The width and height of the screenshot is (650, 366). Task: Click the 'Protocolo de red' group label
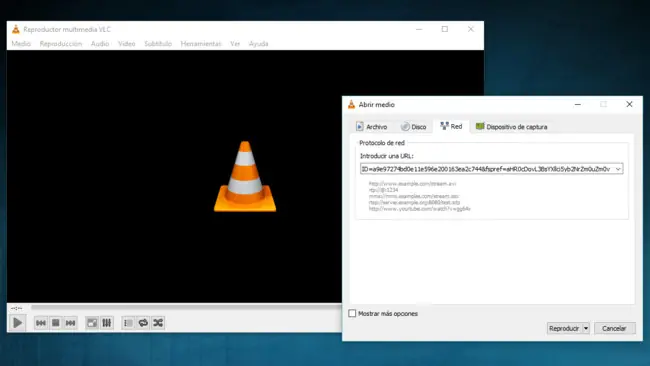click(x=382, y=143)
